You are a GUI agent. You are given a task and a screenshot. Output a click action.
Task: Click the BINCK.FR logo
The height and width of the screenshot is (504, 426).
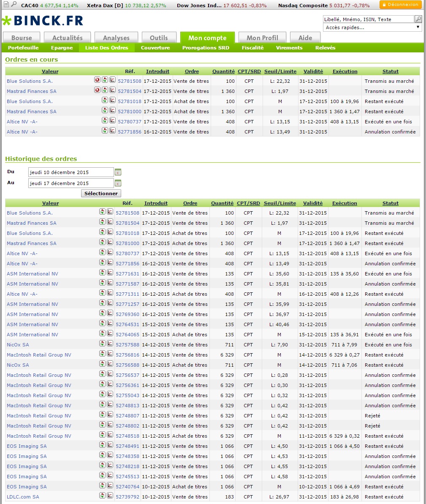tap(43, 21)
